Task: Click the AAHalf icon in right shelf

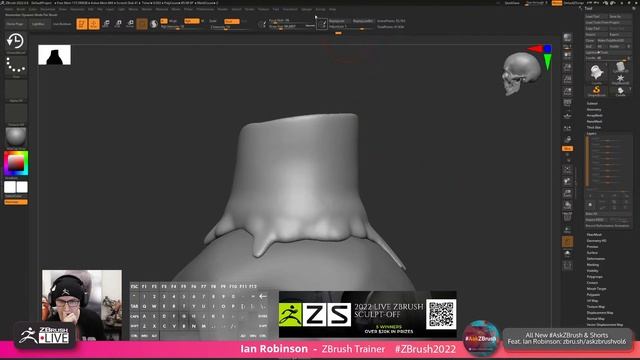Action: click(x=567, y=91)
